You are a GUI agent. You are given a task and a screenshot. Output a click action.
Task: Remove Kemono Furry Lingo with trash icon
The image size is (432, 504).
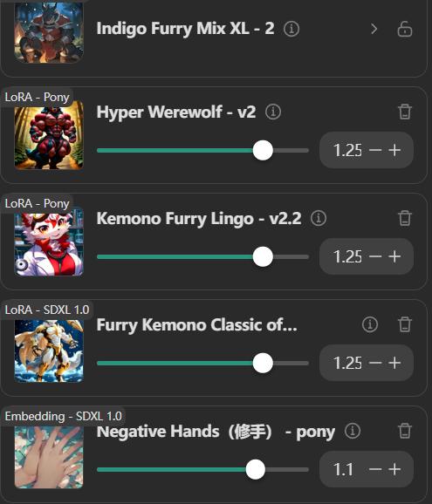point(405,218)
